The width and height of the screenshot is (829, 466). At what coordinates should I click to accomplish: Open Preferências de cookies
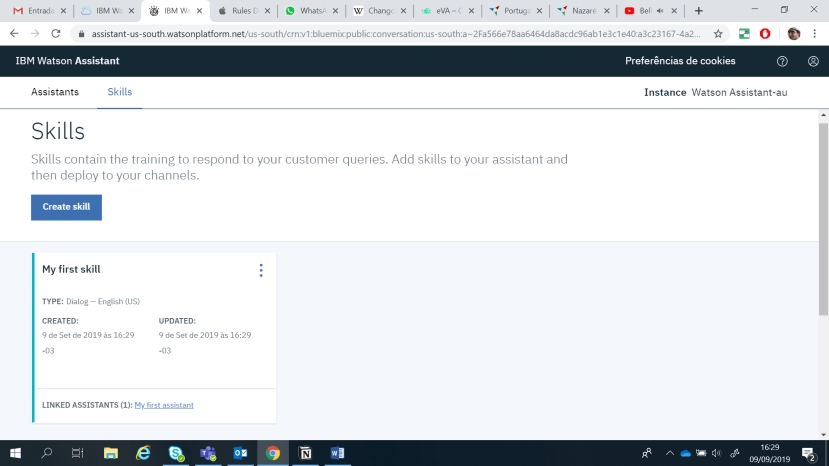click(680, 61)
